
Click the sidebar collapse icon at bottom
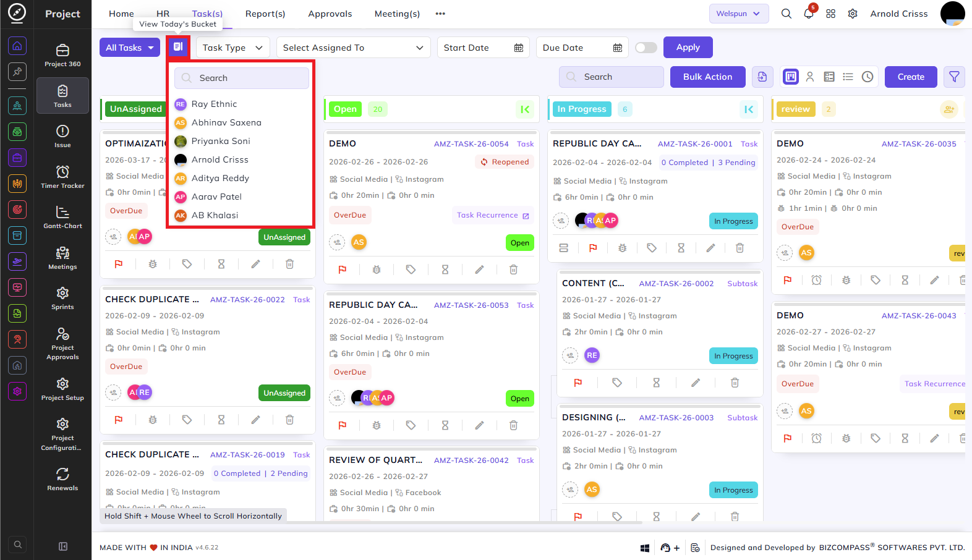[63, 546]
